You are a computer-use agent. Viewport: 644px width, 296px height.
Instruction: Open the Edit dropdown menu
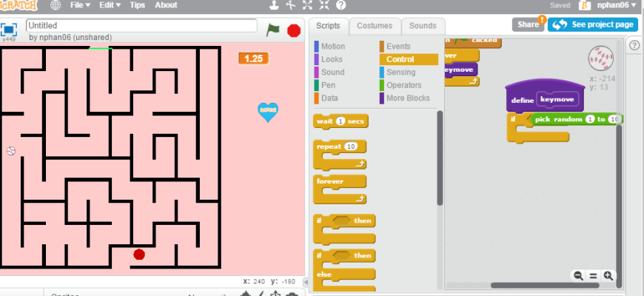tap(110, 5)
